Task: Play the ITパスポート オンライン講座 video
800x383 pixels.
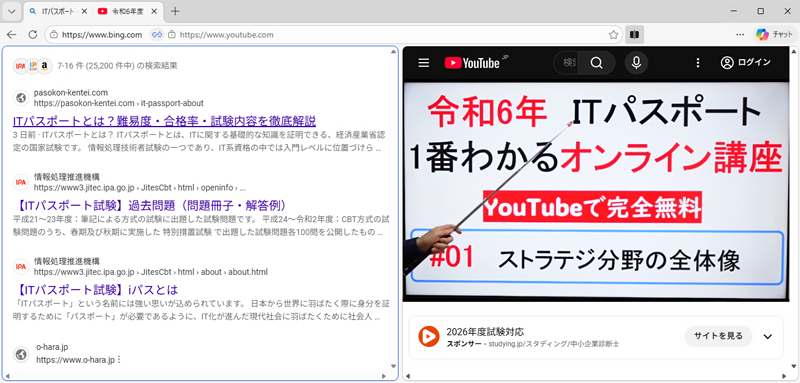Action: (595, 192)
